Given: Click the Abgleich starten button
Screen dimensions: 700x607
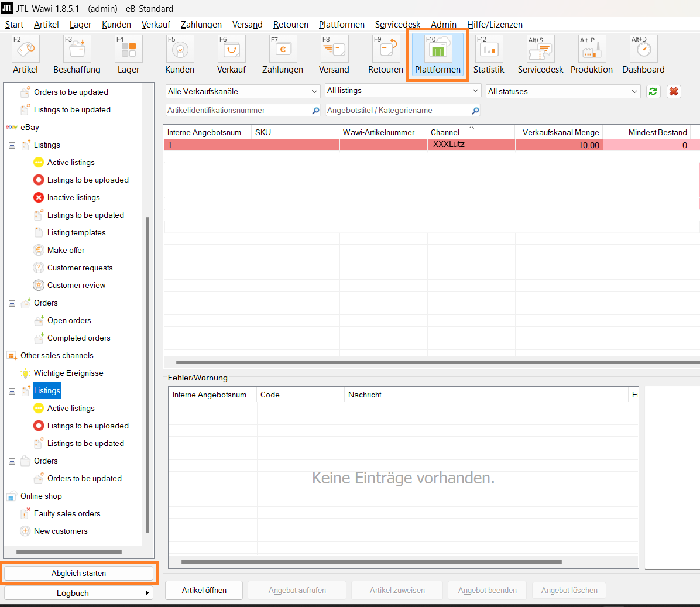Looking at the screenshot, I should (78, 574).
